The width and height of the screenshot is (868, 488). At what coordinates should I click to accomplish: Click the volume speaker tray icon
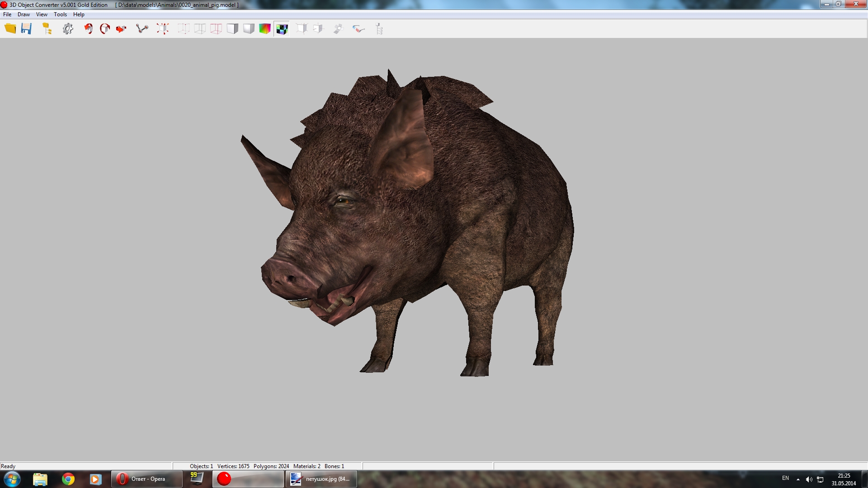[809, 479]
